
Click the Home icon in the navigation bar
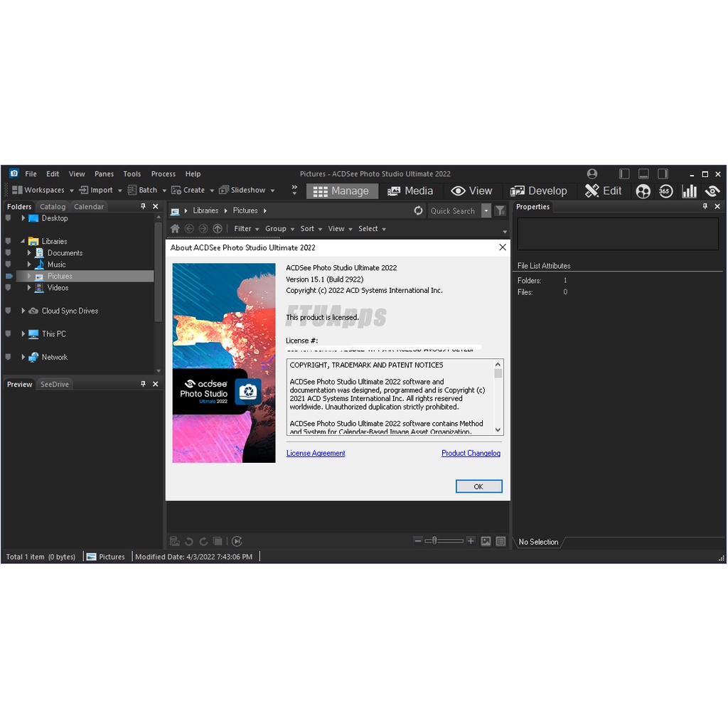pyautogui.click(x=175, y=228)
